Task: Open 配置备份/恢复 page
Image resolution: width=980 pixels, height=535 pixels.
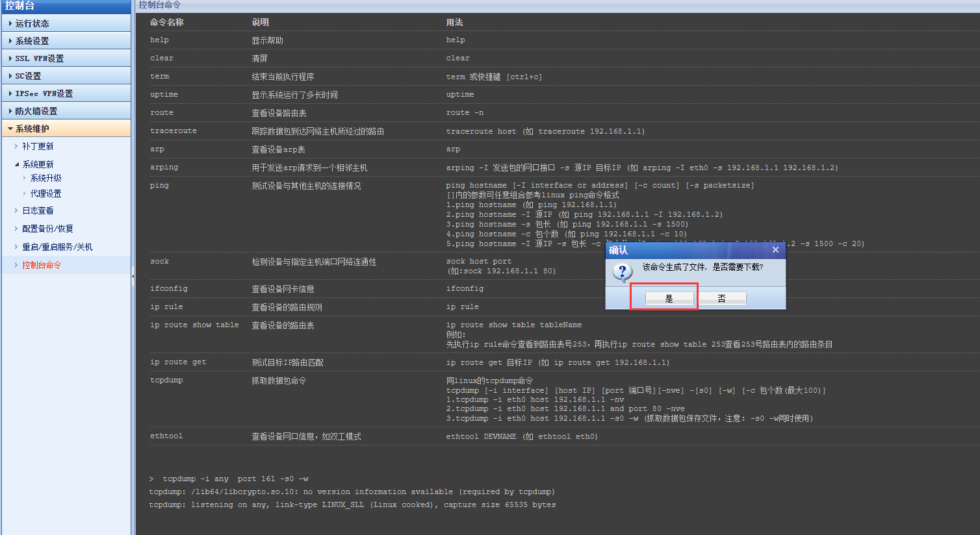Action: pyautogui.click(x=47, y=229)
